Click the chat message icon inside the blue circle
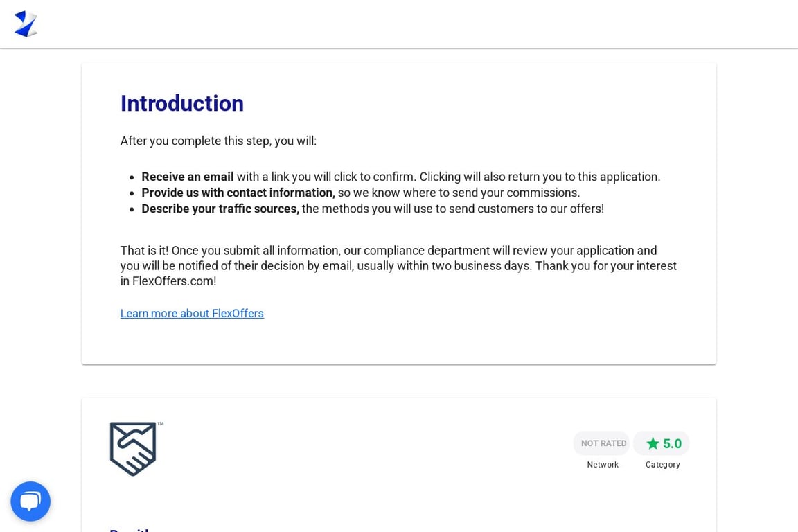 pyautogui.click(x=30, y=501)
